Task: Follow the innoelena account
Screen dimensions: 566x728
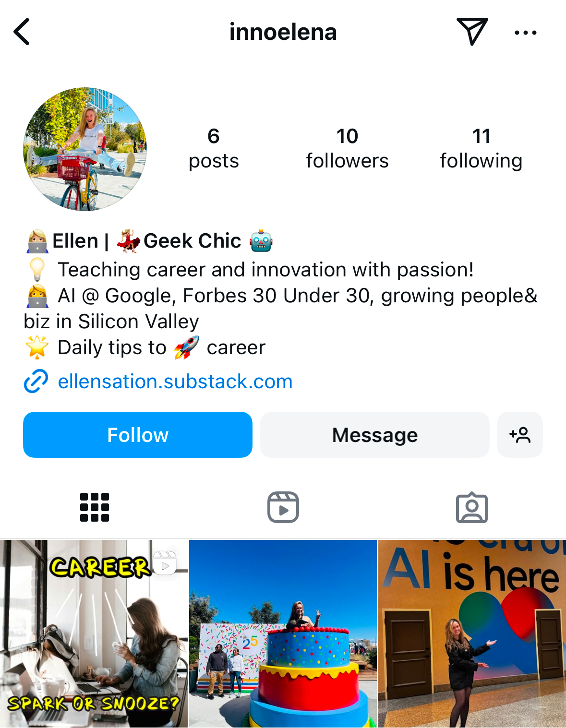Action: [x=138, y=435]
